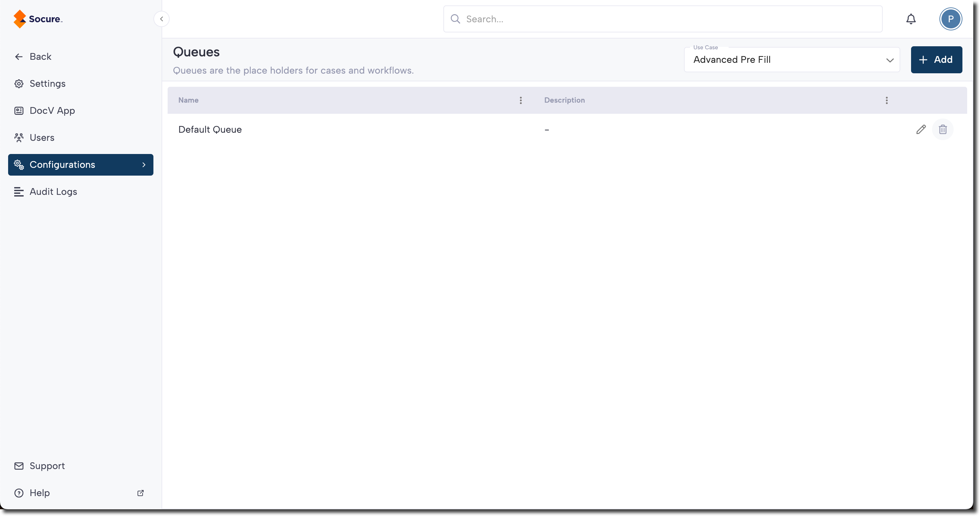980x516 pixels.
Task: Click the Socure logo
Action: [38, 19]
